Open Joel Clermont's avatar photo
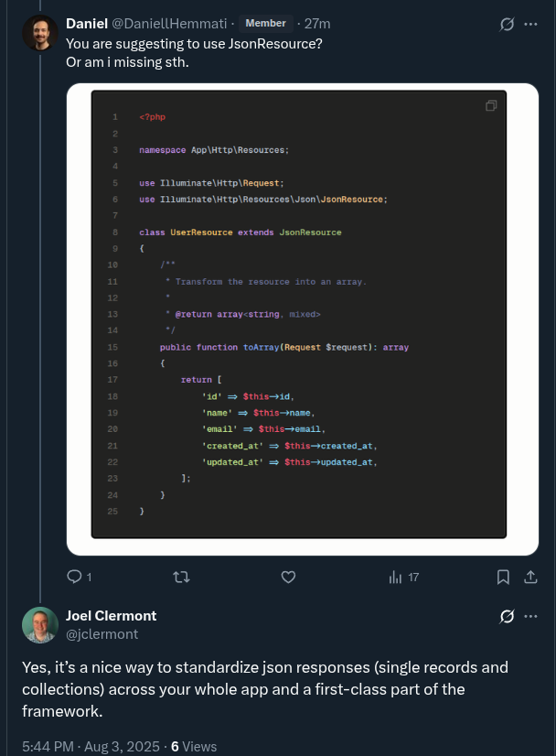The height and width of the screenshot is (756, 556). pos(40,624)
